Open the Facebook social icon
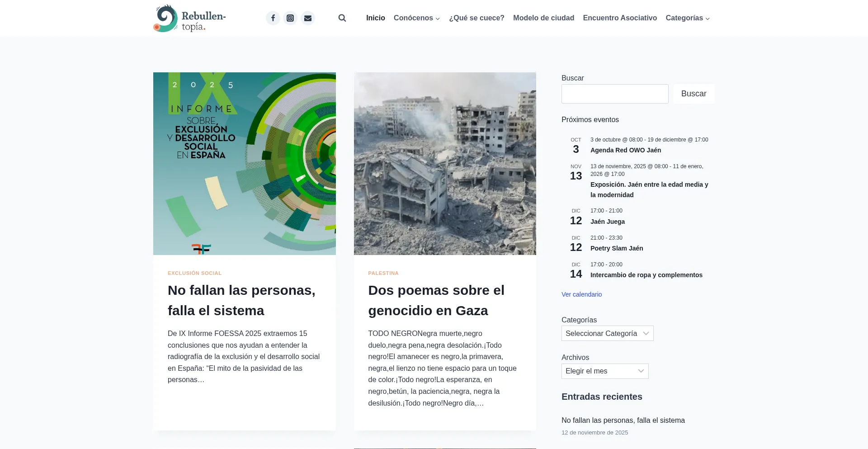The height and width of the screenshot is (449, 868). [x=273, y=18]
